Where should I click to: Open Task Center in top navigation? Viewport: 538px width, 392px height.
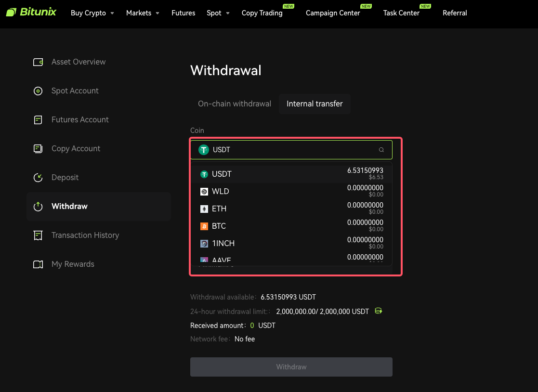(x=401, y=13)
